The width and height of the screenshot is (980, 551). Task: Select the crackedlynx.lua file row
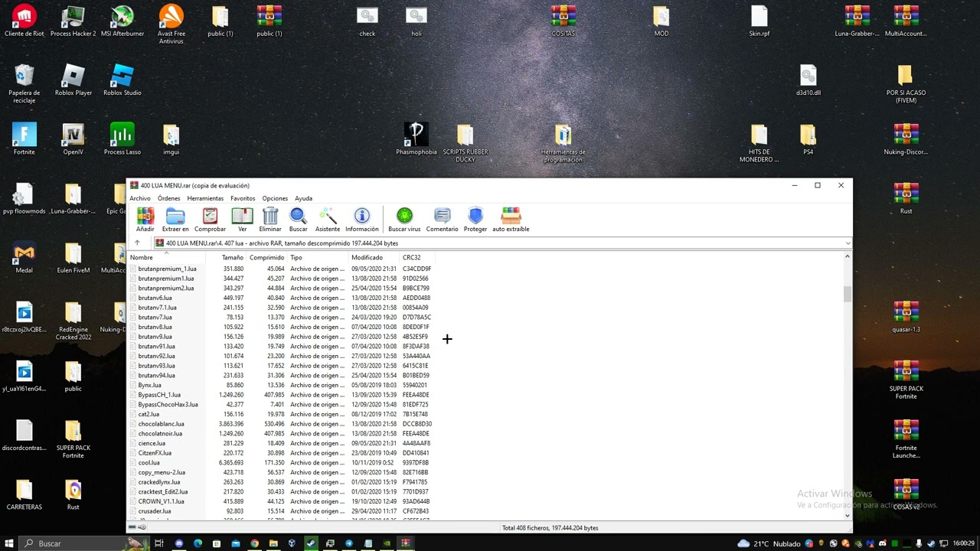(282, 482)
